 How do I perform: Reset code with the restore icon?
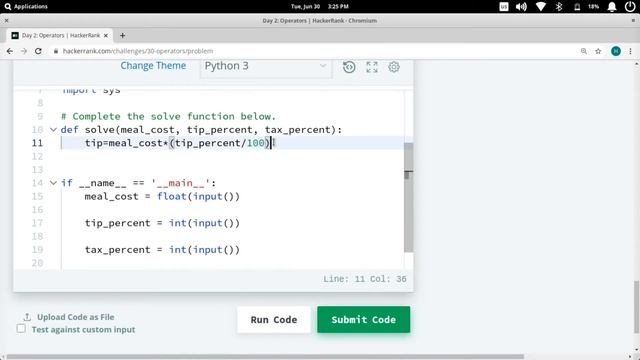click(x=349, y=67)
